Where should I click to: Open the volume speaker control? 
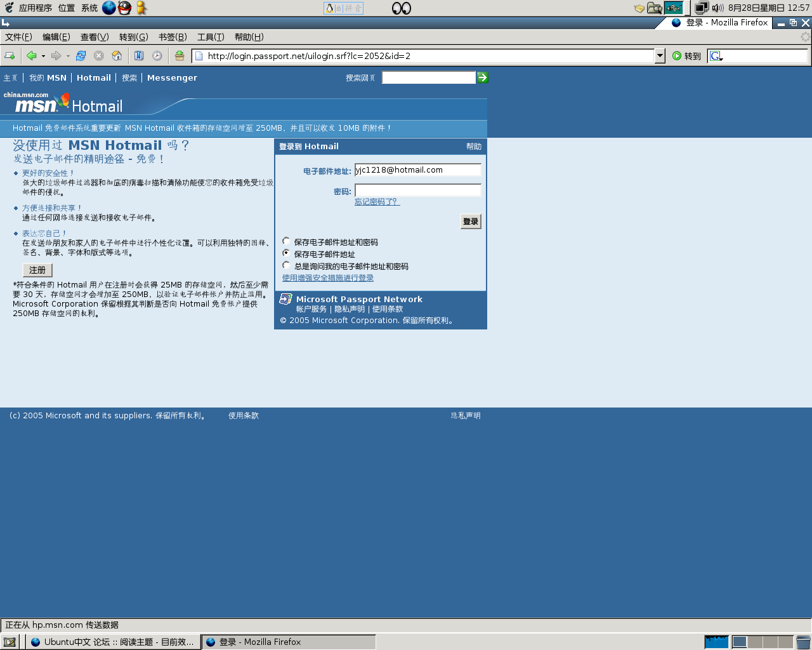(718, 8)
